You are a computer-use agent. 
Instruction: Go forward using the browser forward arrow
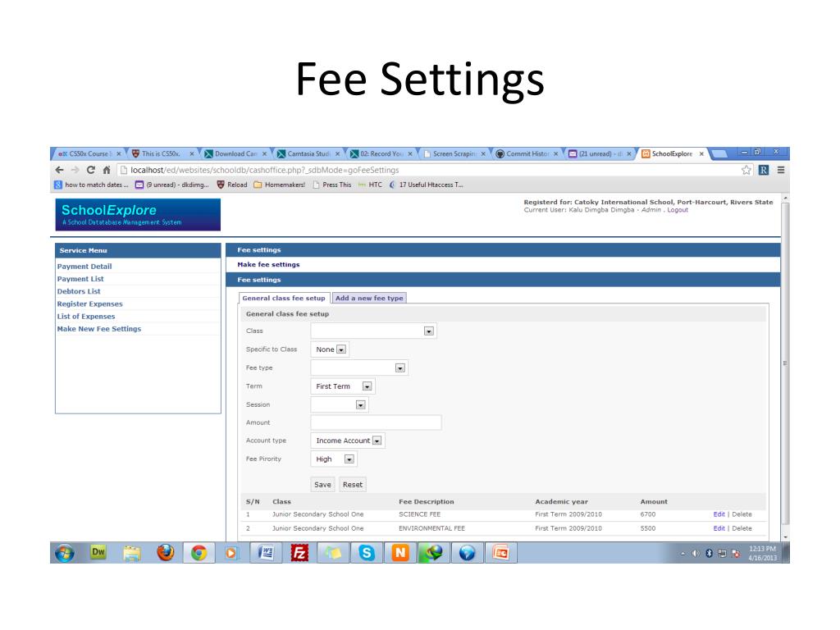tap(75, 170)
